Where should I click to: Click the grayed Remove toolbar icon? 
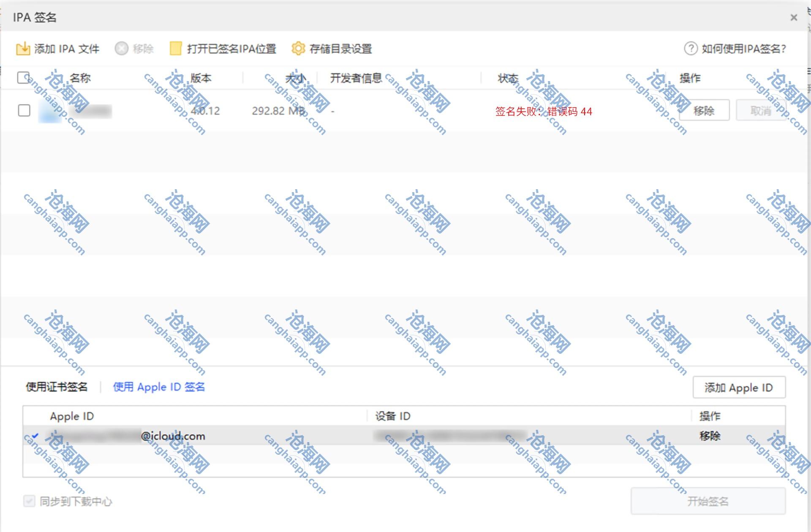click(121, 49)
